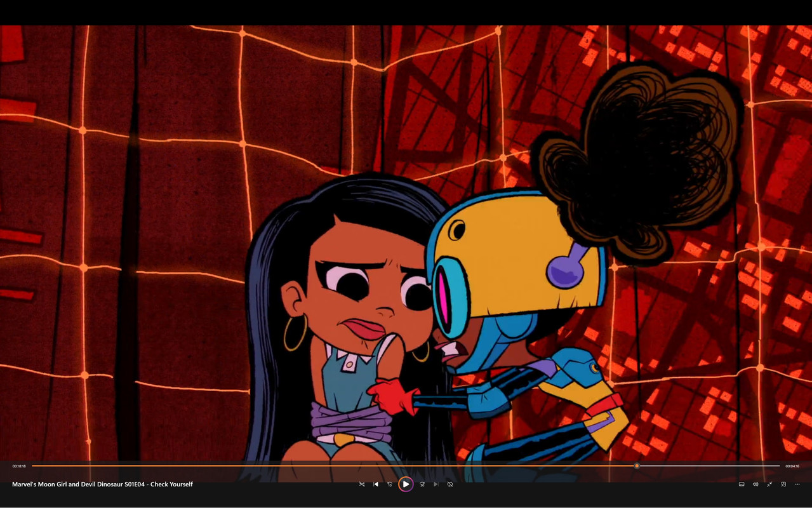Open the subtitles and captions menu
The height and width of the screenshot is (508, 812).
[x=742, y=485]
